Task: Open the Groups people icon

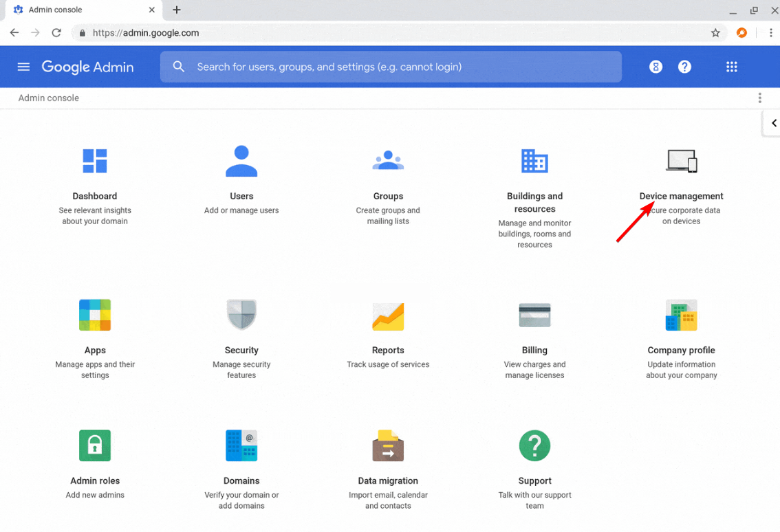Action: point(388,161)
